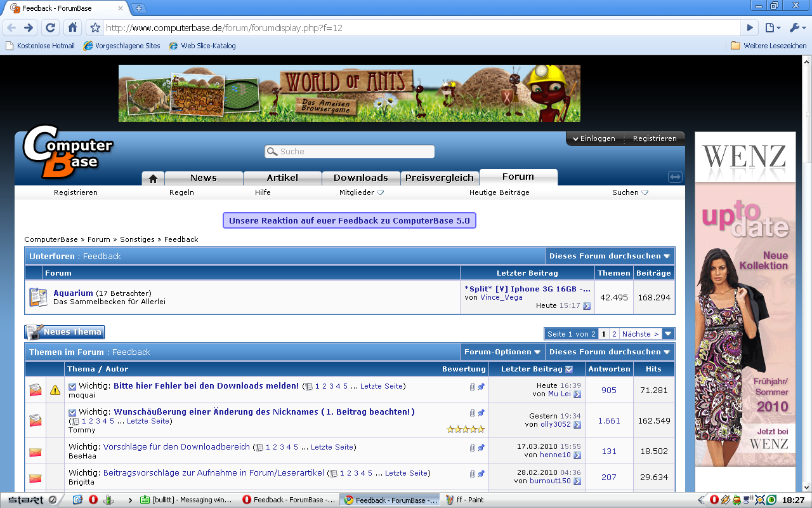Select the Forum tab
Screen dimensions: 812x508
coord(518,177)
